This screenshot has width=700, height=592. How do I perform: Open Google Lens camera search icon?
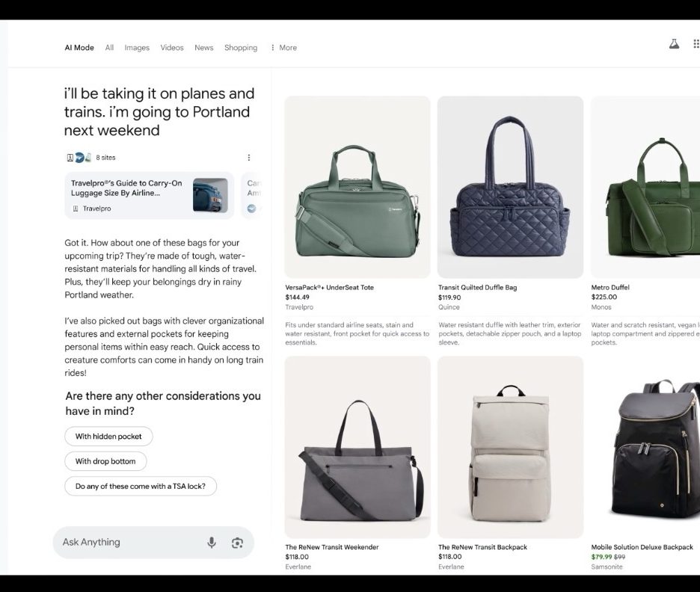pos(237,543)
